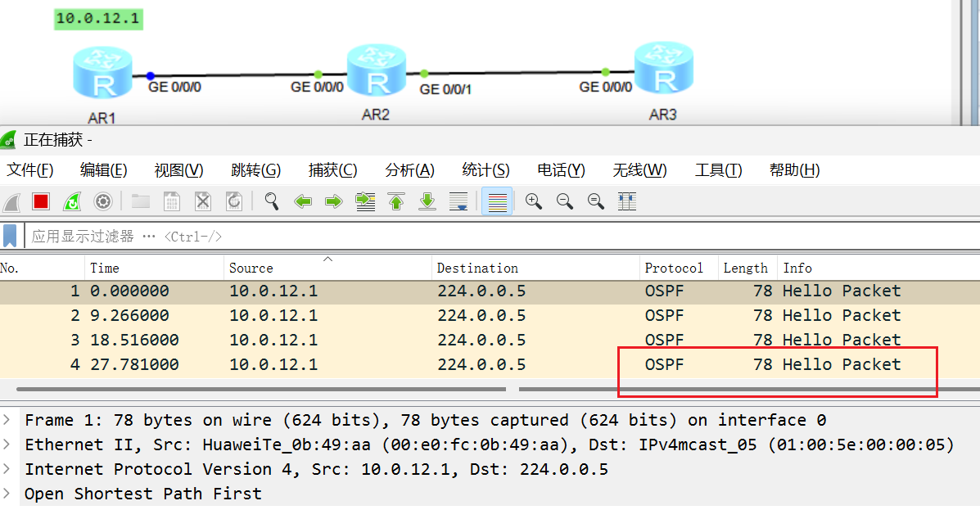
Task: Open the 分析(A) menu
Action: point(409,170)
